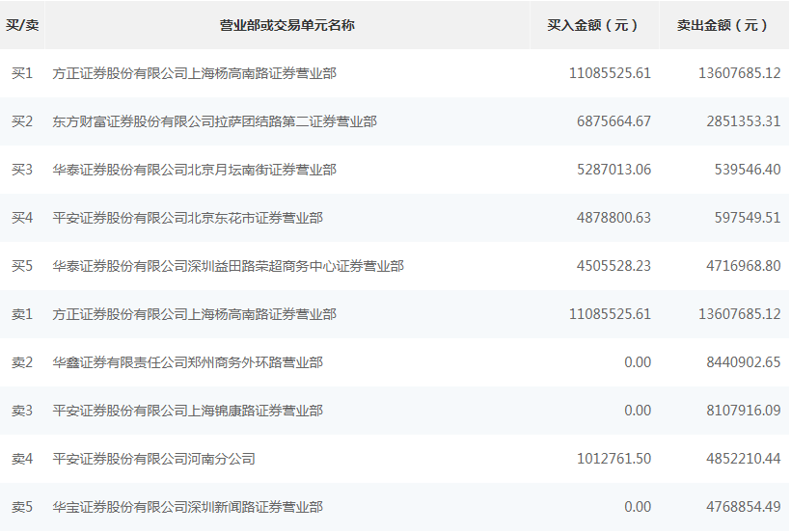Click buy amount 4878800.63
The image size is (791, 532).
click(x=614, y=218)
